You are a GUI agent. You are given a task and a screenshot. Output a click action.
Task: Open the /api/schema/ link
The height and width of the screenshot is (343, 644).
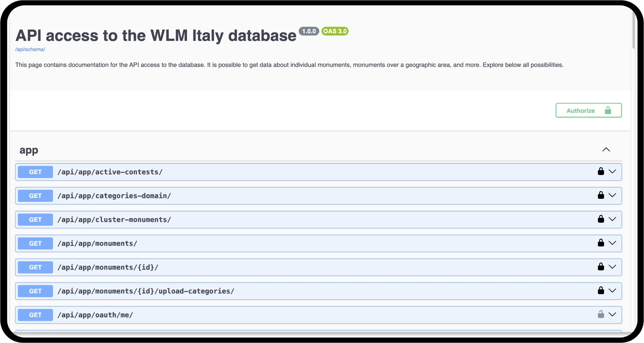30,49
